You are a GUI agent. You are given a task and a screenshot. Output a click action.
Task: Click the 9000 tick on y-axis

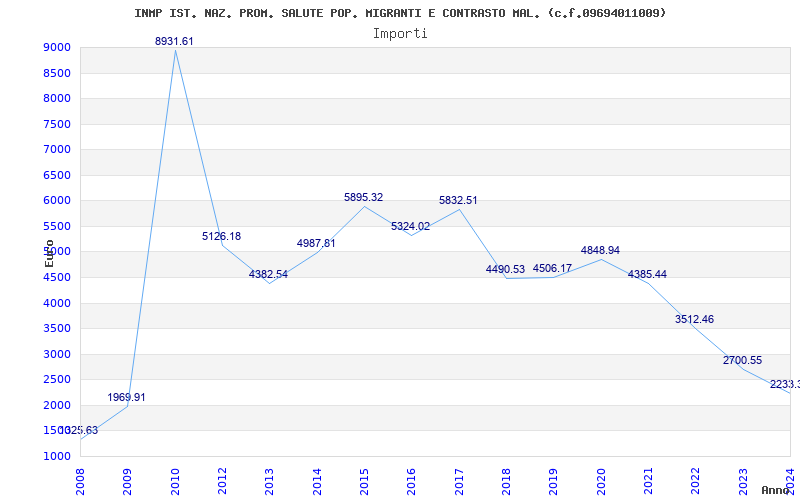(57, 48)
